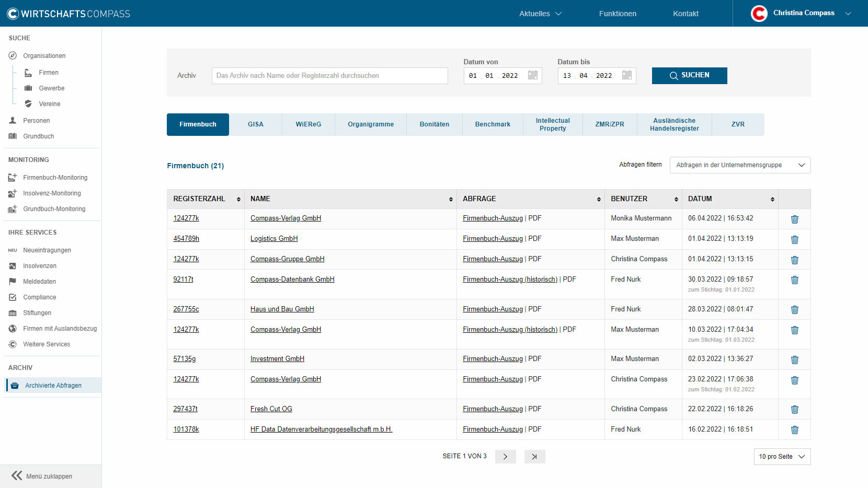
Task: Open the 10 pro Seite dropdown
Action: pos(782,457)
